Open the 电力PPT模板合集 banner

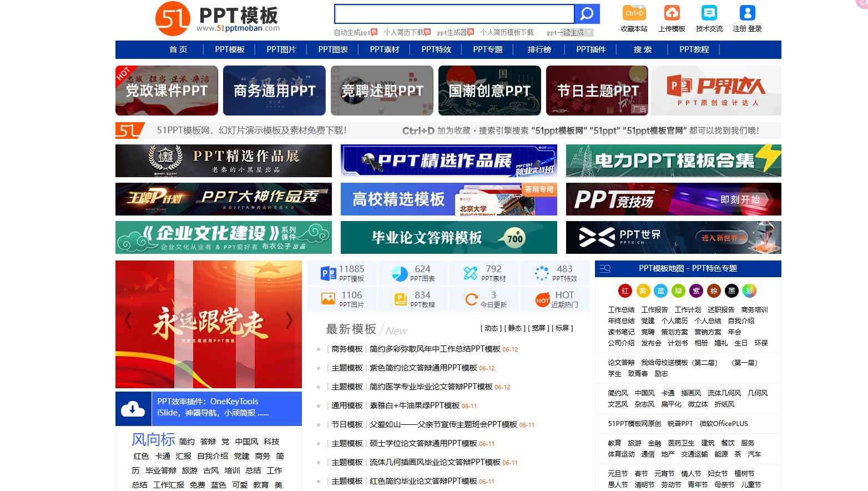674,161
